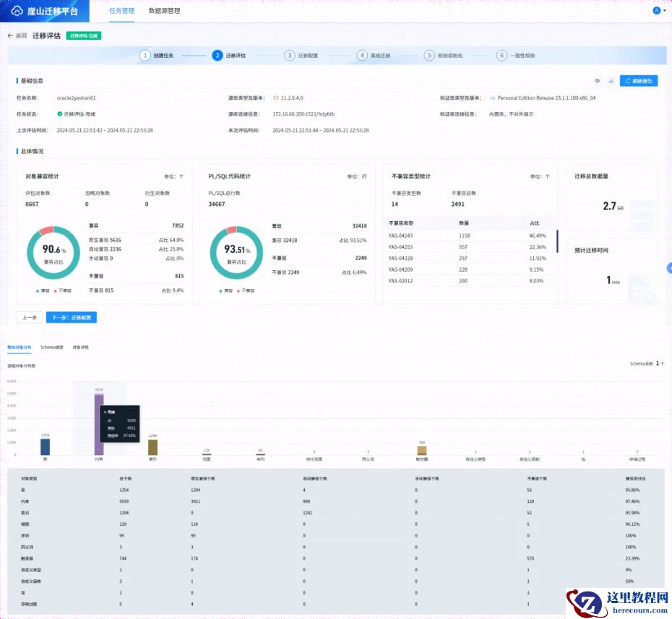Switch to the Schema摘要 tab
Image resolution: width=672 pixels, height=619 pixels.
52,347
